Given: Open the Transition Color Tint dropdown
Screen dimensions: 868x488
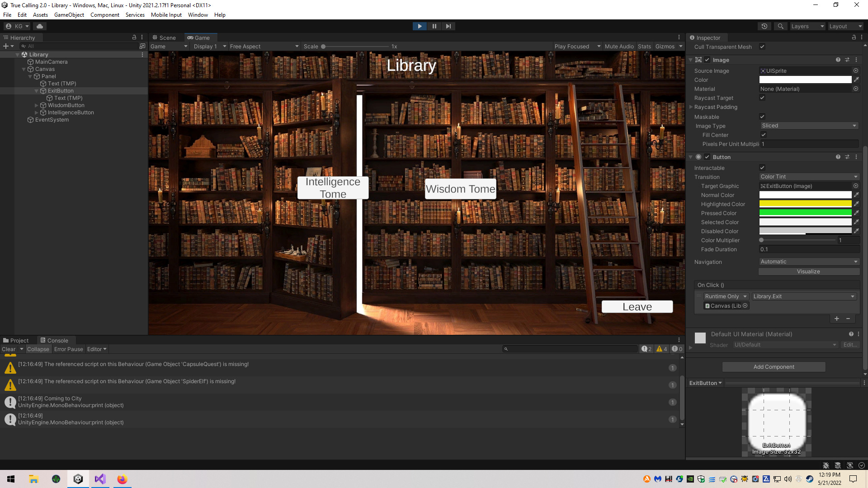Looking at the screenshot, I should click(808, 177).
